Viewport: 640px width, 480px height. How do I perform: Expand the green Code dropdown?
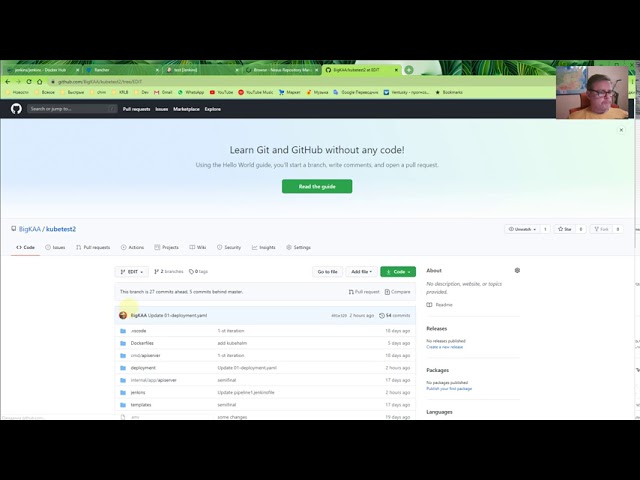pos(398,271)
